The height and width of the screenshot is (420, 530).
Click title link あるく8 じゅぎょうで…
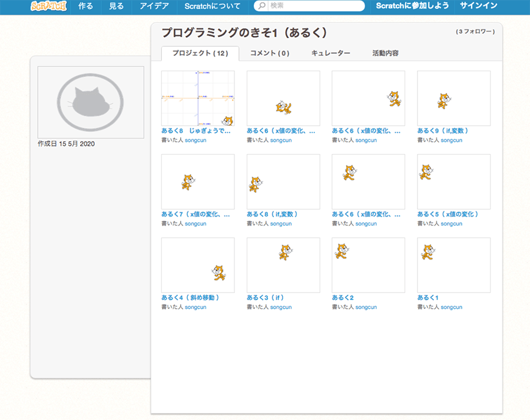point(196,131)
